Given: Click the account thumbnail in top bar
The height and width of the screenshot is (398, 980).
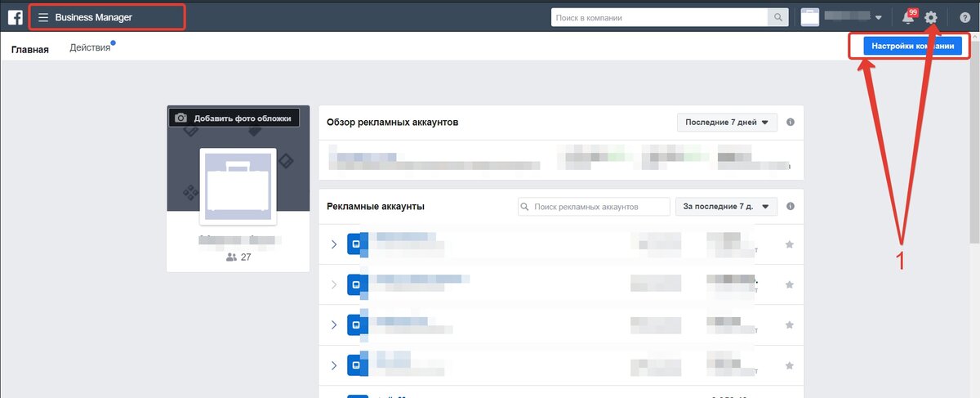Looking at the screenshot, I should 809,17.
